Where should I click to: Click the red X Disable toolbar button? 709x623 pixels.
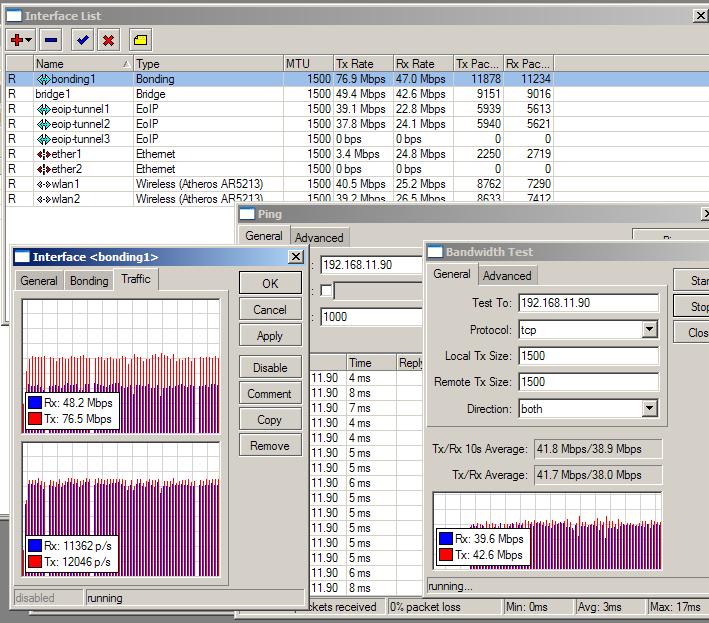(108, 40)
